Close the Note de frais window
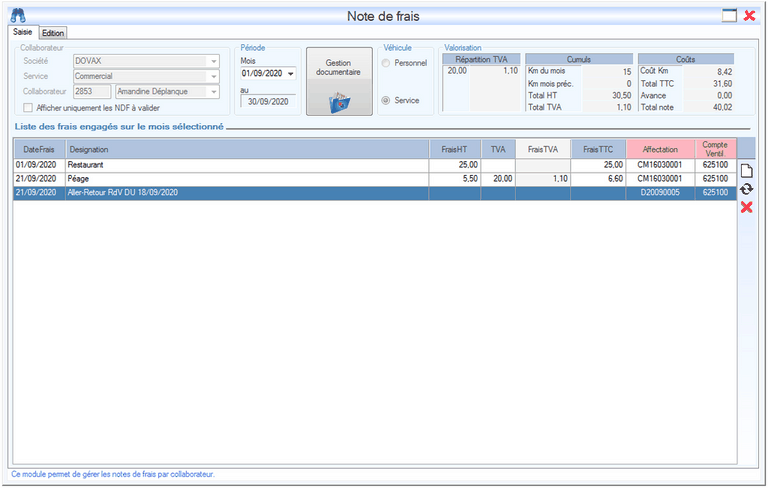The image size is (768, 488). click(x=749, y=16)
